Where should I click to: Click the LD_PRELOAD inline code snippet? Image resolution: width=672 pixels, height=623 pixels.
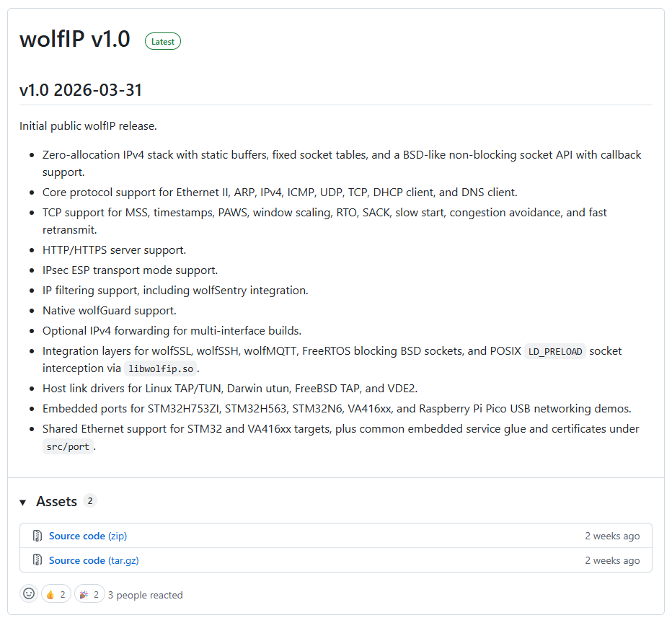point(554,351)
